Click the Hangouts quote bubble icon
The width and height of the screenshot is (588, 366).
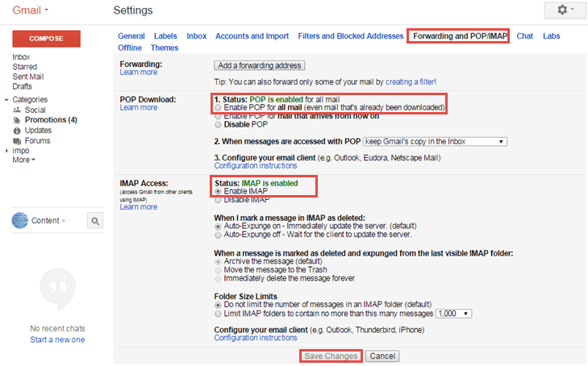tap(58, 289)
